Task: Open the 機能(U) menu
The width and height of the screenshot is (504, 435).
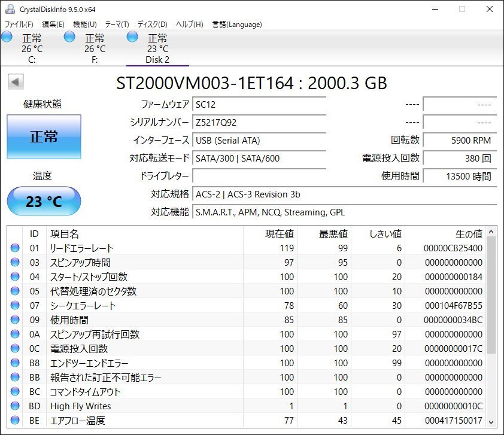Action: click(x=84, y=25)
